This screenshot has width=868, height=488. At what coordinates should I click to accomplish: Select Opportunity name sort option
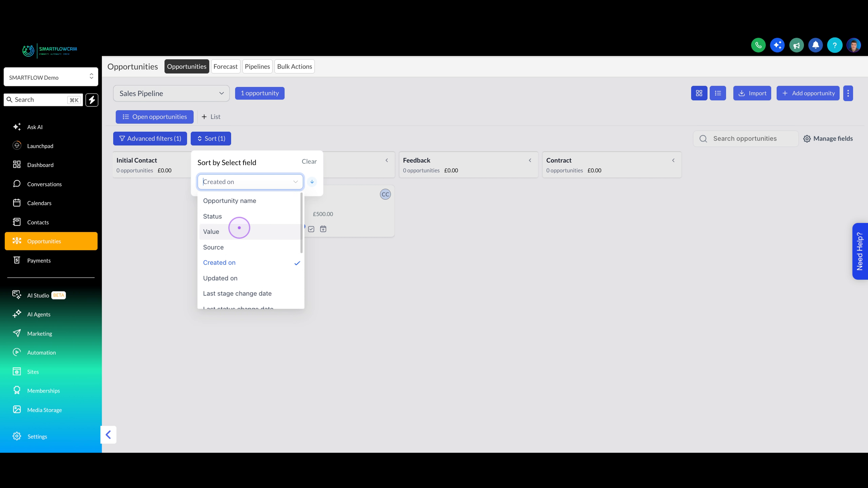point(250,201)
